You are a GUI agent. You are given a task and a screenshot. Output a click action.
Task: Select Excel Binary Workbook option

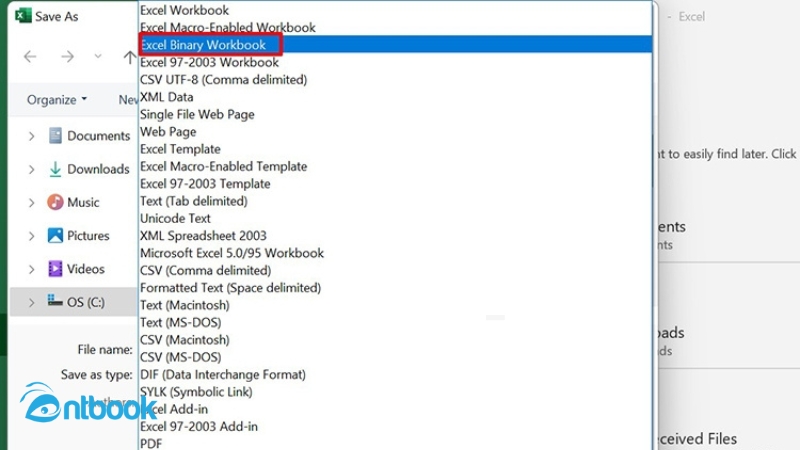click(395, 45)
